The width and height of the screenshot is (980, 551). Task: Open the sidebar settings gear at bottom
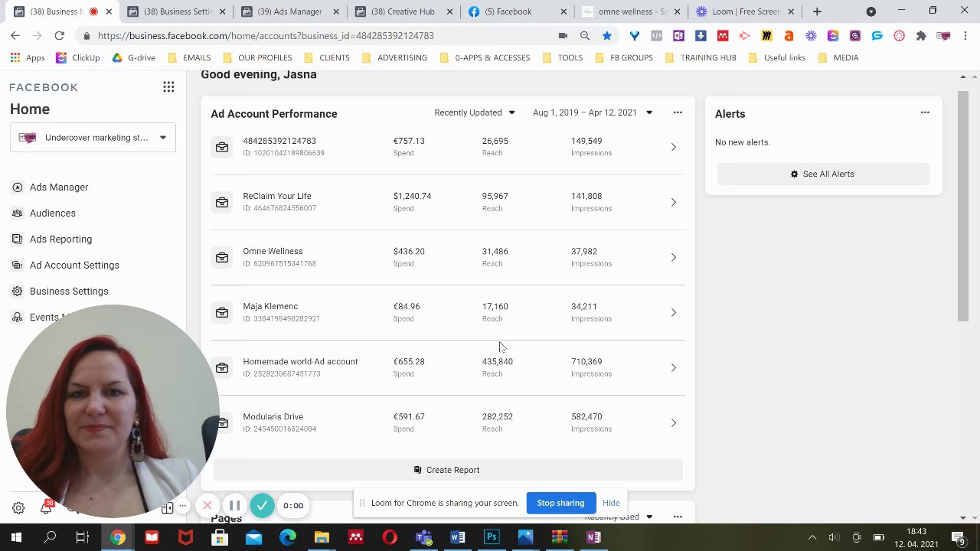coord(18,508)
